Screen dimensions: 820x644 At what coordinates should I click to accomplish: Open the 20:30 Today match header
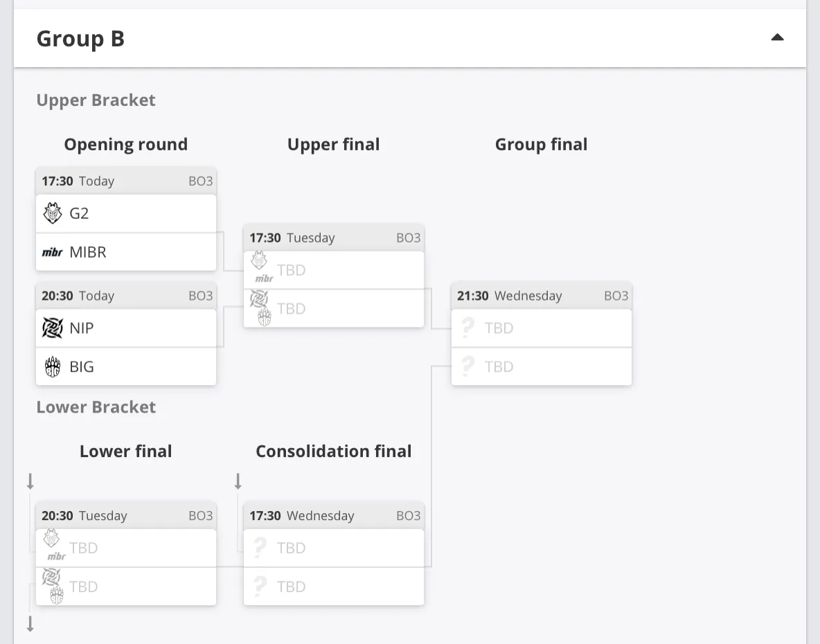point(126,296)
